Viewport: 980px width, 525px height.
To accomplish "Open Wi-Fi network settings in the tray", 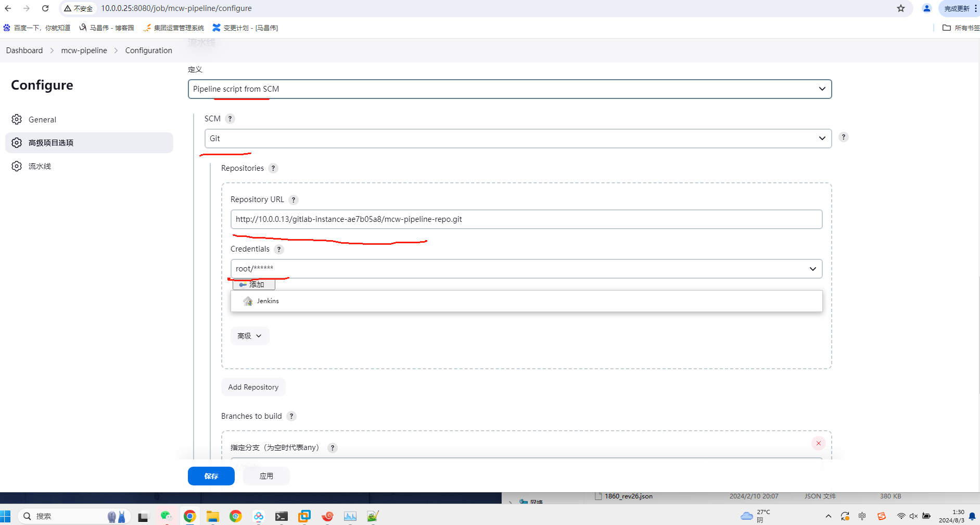I will (901, 516).
